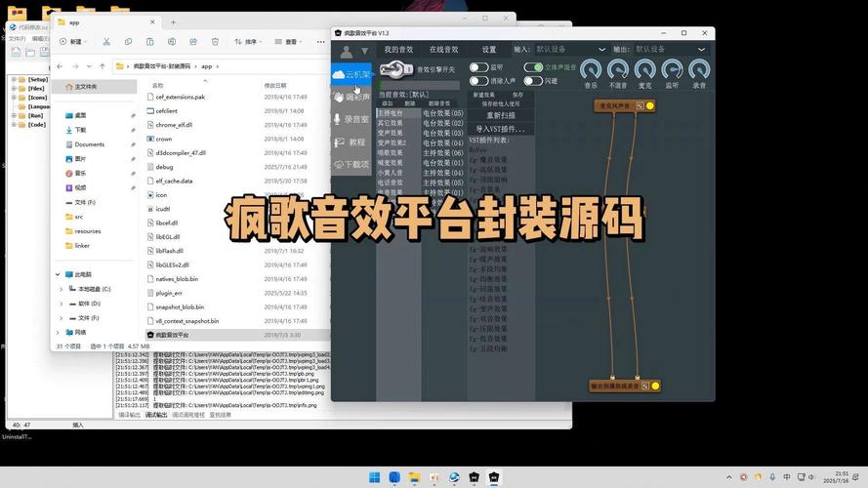Click the Windows Start button on taskbar
This screenshot has height=488, width=868.
coord(374,477)
